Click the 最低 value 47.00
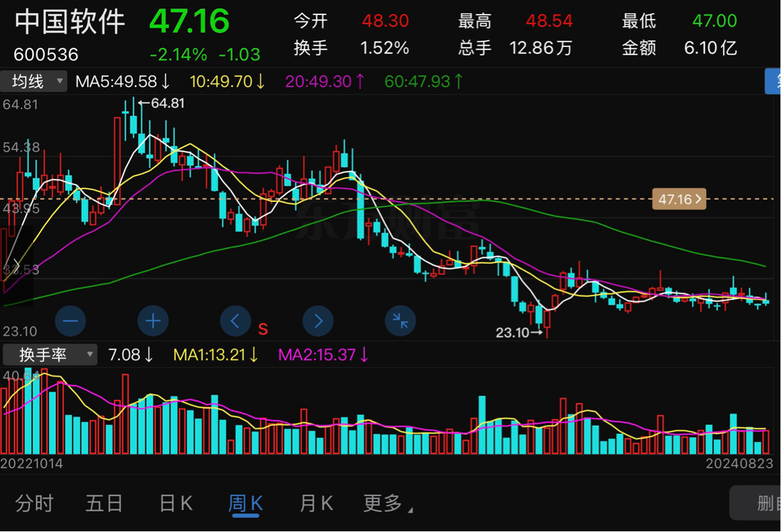 pyautogui.click(x=715, y=21)
